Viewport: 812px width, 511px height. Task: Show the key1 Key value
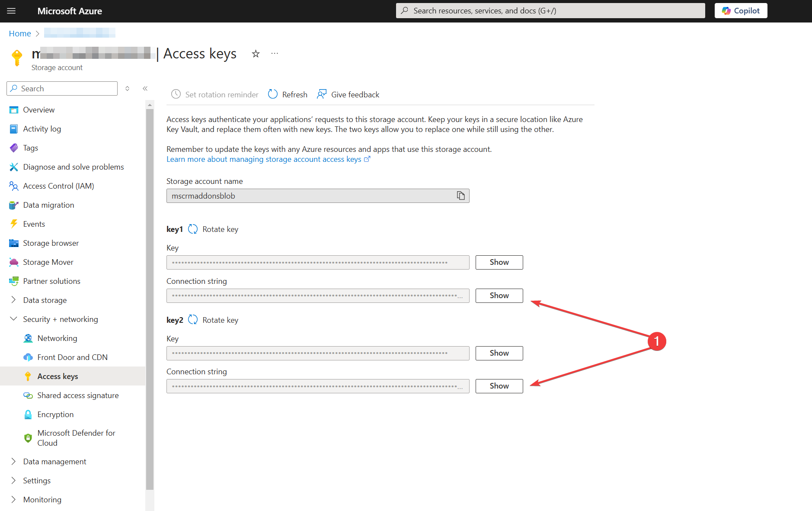tap(499, 262)
